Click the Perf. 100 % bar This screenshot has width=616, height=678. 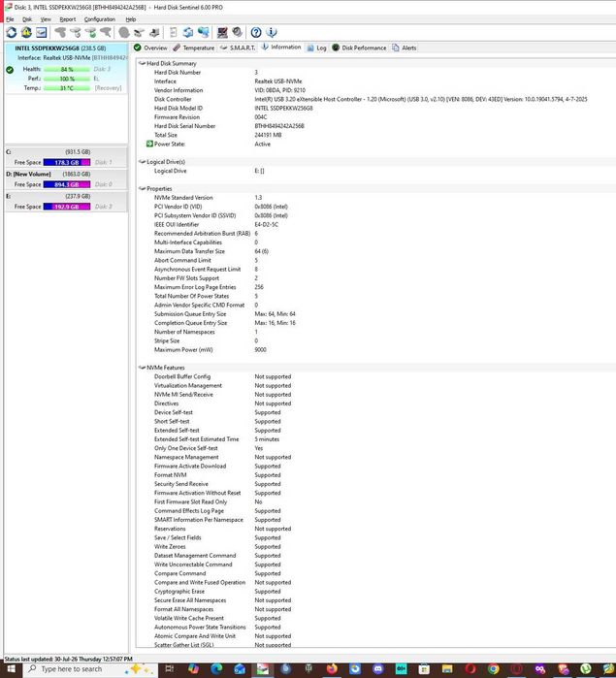coord(67,79)
